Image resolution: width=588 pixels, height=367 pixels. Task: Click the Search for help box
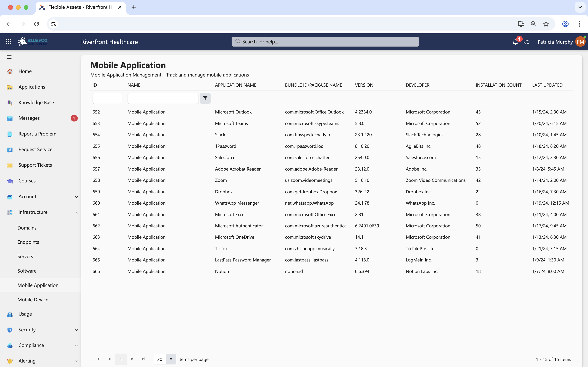click(325, 42)
